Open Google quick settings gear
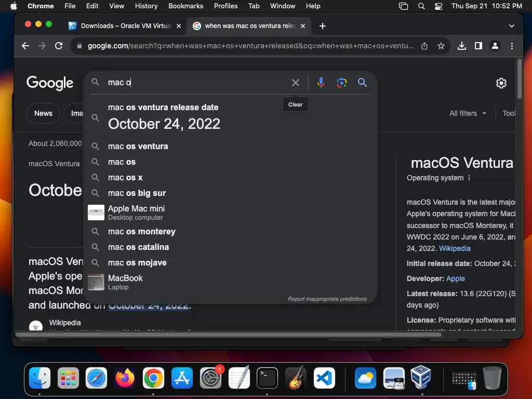This screenshot has width=532, height=399. (501, 83)
